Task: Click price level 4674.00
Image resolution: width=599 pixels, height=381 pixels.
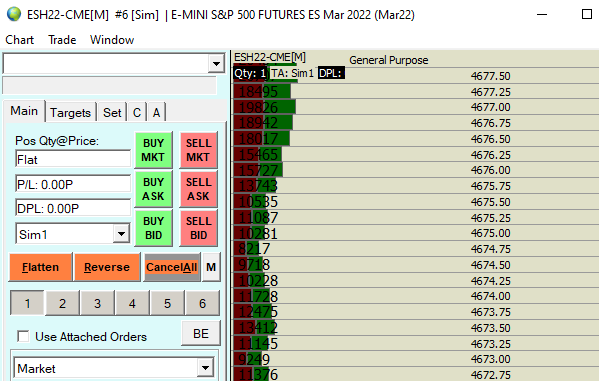Action: (x=491, y=296)
